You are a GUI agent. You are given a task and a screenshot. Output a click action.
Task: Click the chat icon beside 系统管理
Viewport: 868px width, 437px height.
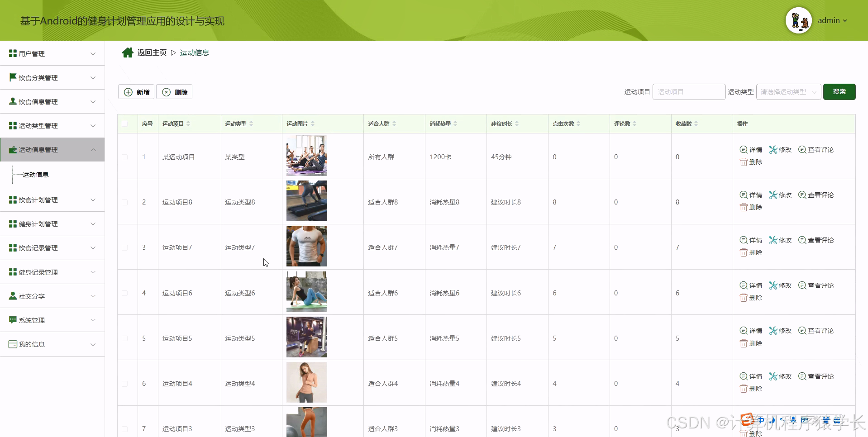tap(13, 320)
